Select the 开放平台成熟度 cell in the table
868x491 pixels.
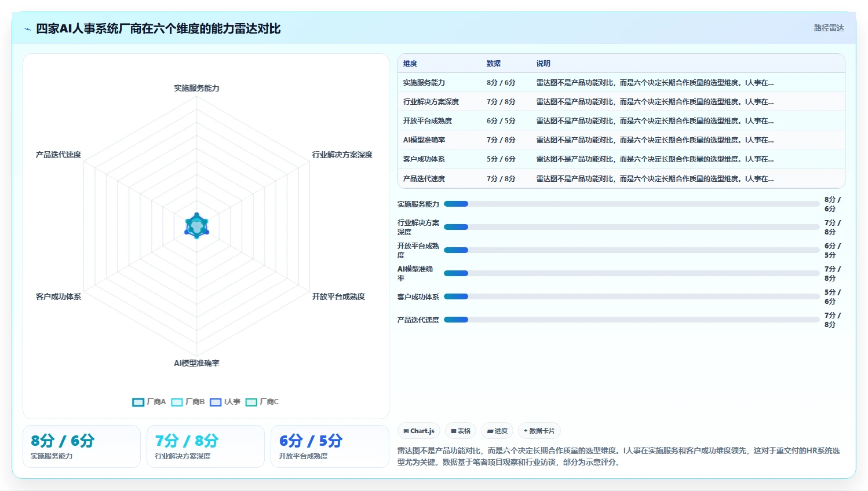tap(428, 121)
